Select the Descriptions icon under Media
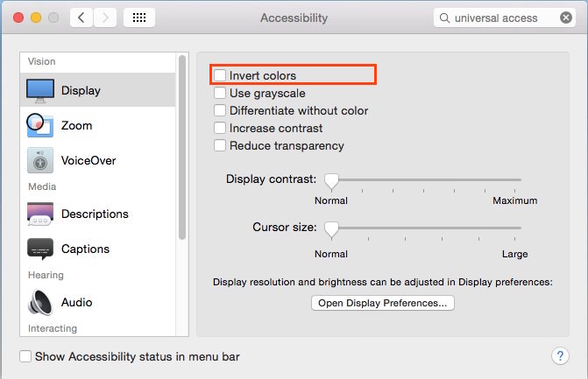 click(40, 214)
